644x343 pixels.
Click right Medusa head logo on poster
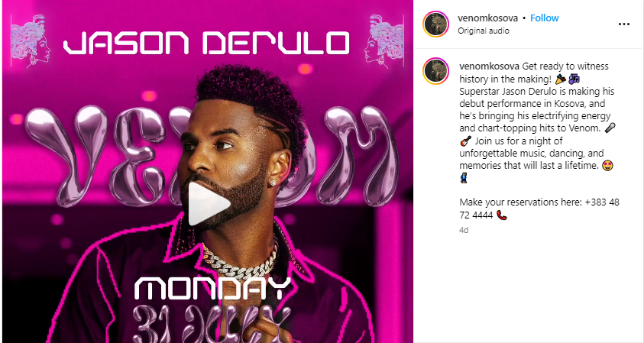383,40
